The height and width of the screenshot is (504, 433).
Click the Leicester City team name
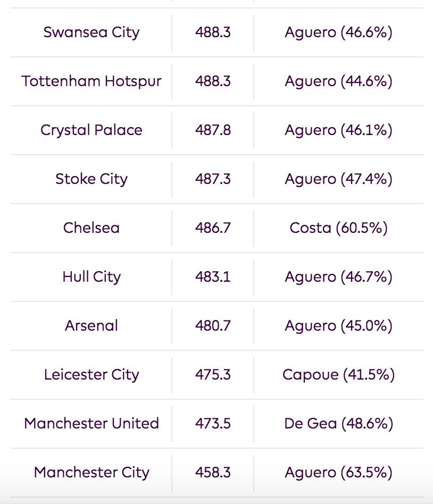pos(91,374)
